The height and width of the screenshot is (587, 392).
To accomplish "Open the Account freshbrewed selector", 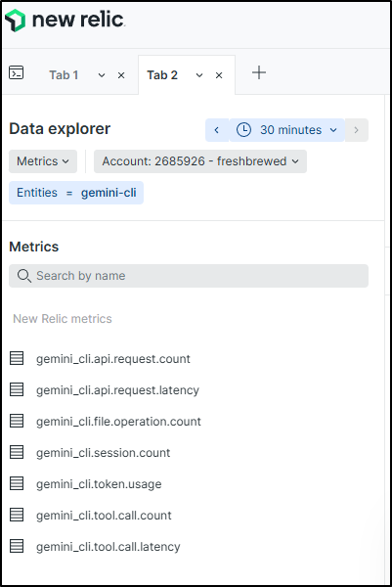I will [200, 161].
